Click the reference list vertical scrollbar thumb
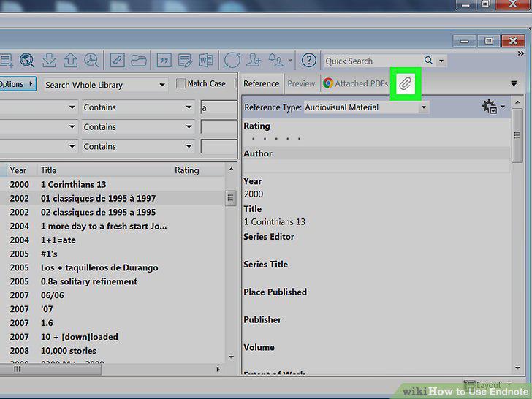Screen dimensions: 532x399 point(230,198)
